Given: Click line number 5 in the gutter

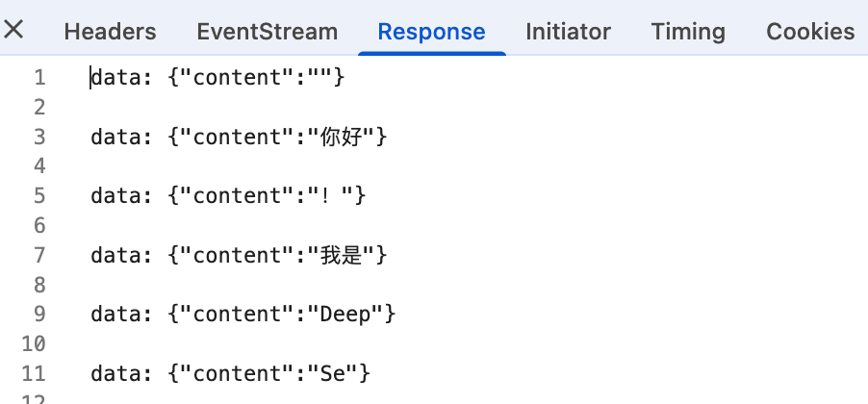Looking at the screenshot, I should click(38, 196).
